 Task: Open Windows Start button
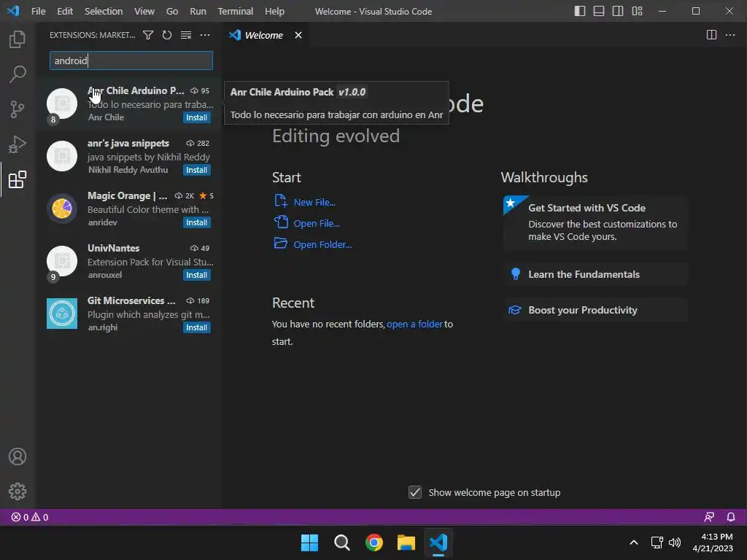[309, 542]
